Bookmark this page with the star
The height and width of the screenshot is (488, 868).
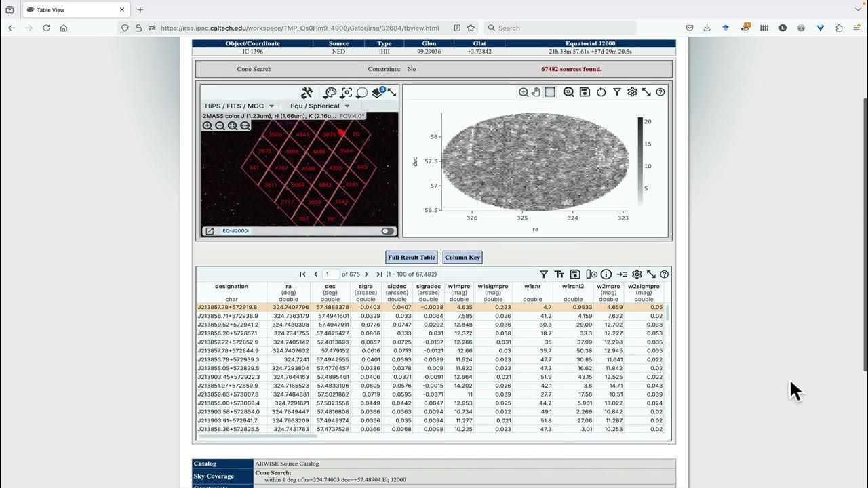(471, 28)
